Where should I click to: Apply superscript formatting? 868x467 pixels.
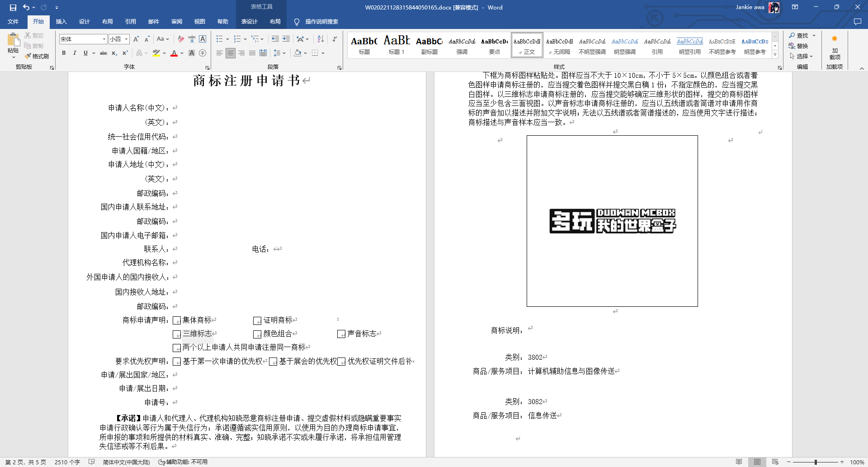pos(125,53)
